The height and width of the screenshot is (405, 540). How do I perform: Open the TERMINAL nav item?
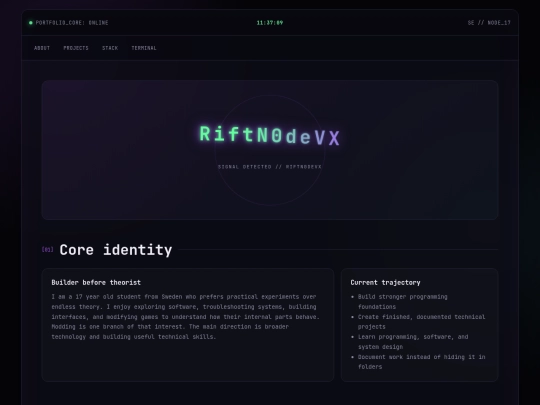(x=144, y=48)
